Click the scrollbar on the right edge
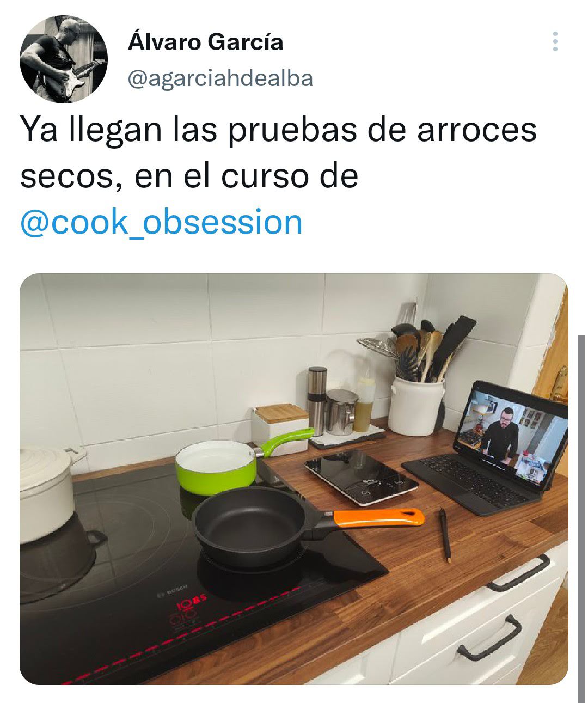Image resolution: width=588 pixels, height=703 pixels. (x=581, y=518)
